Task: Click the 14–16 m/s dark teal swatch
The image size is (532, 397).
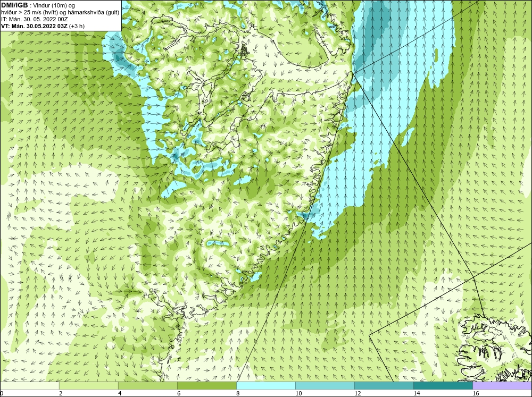Action: click(x=443, y=385)
